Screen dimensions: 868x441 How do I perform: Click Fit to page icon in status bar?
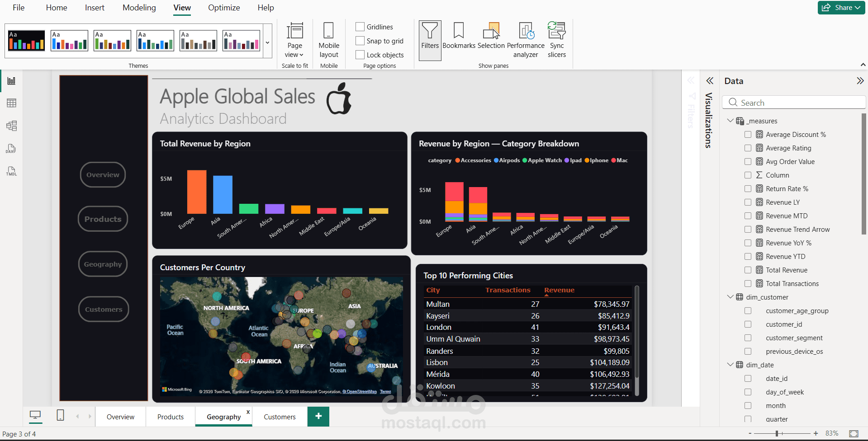pyautogui.click(x=854, y=433)
